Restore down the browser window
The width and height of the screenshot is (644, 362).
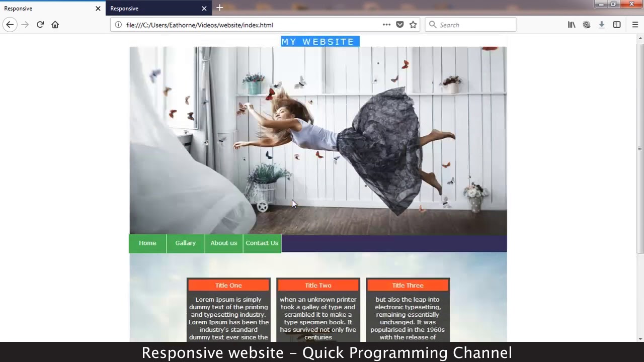(x=613, y=4)
